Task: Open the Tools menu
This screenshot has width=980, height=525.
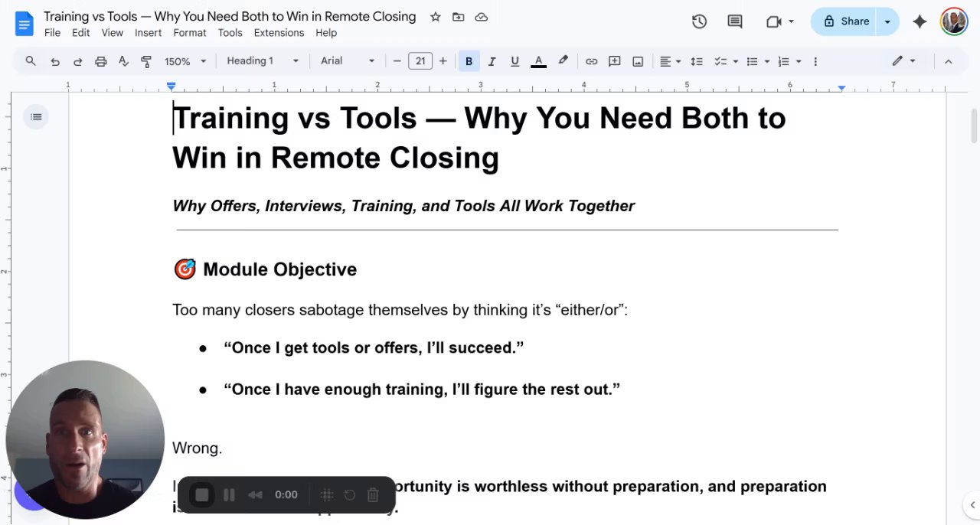Action: click(x=230, y=33)
